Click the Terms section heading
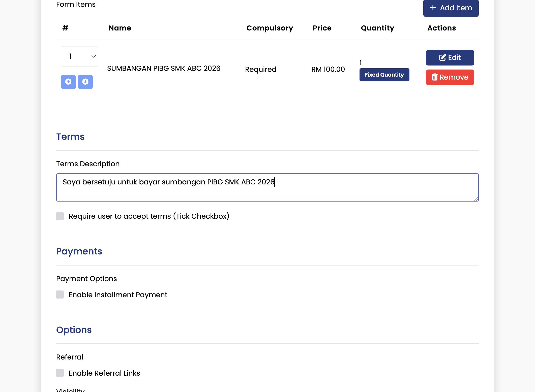 pyautogui.click(x=70, y=137)
